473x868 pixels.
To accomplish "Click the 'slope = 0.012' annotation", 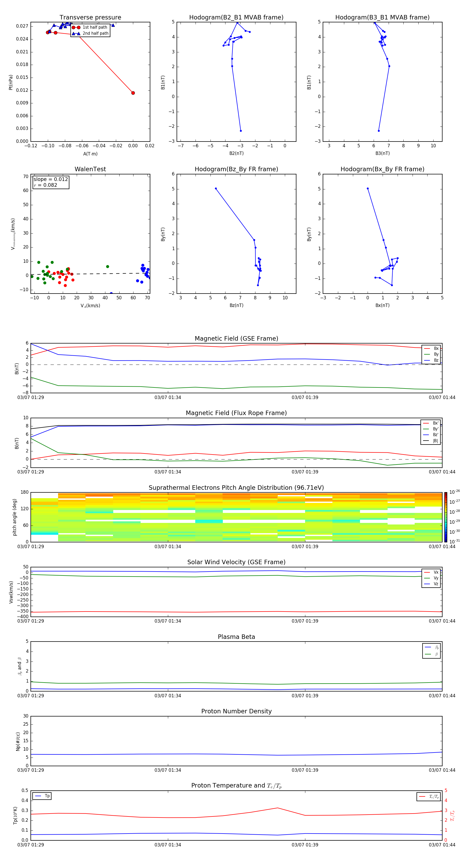I will (51, 179).
